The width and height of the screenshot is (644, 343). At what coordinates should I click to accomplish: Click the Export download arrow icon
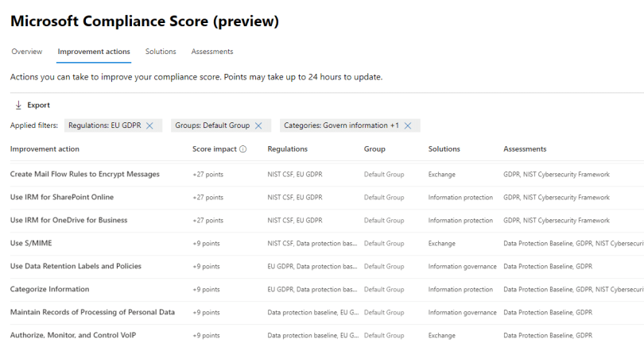[x=17, y=105]
